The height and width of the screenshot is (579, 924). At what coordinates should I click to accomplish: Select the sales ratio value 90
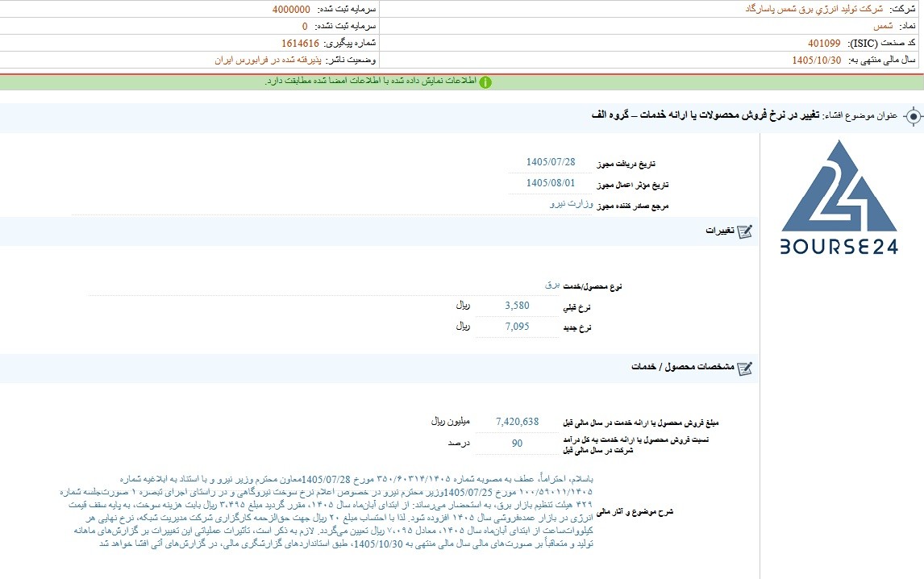tap(517, 444)
